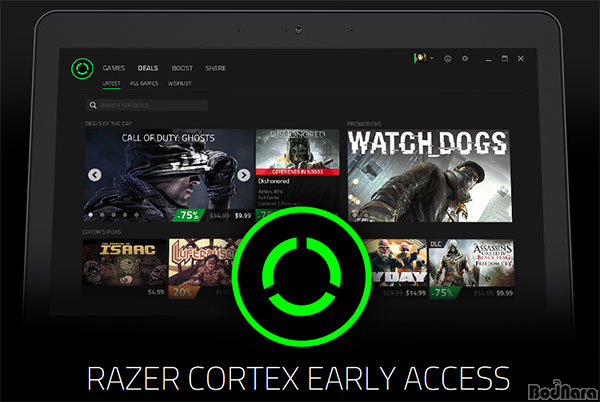The image size is (600, 402).
Task: Focus the search for deals field
Action: (147, 105)
